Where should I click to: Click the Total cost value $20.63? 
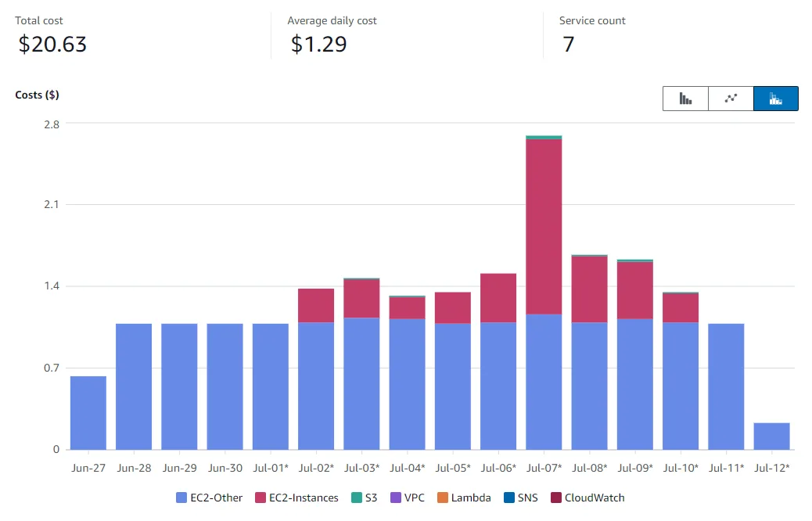tap(52, 44)
